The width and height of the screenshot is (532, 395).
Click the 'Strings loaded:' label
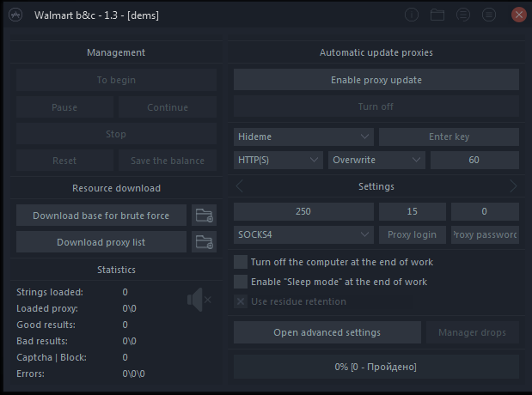[50, 292]
